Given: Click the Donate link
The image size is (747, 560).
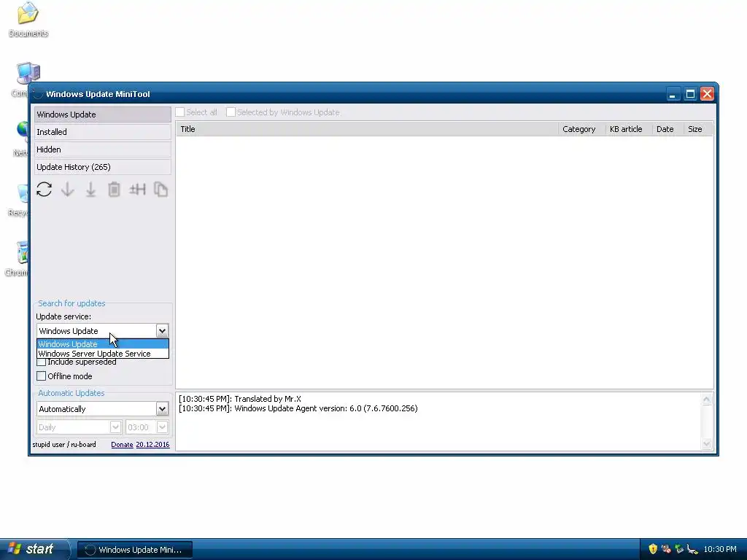Looking at the screenshot, I should click(x=122, y=444).
